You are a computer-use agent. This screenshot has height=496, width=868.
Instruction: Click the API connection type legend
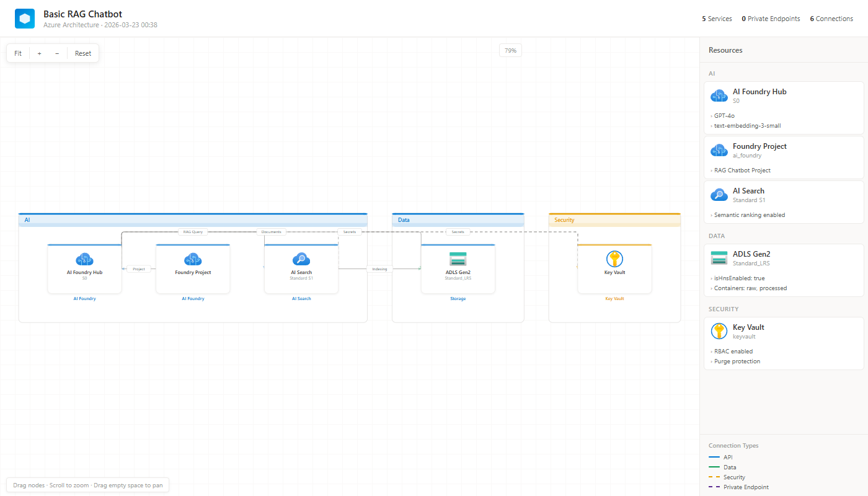point(720,458)
